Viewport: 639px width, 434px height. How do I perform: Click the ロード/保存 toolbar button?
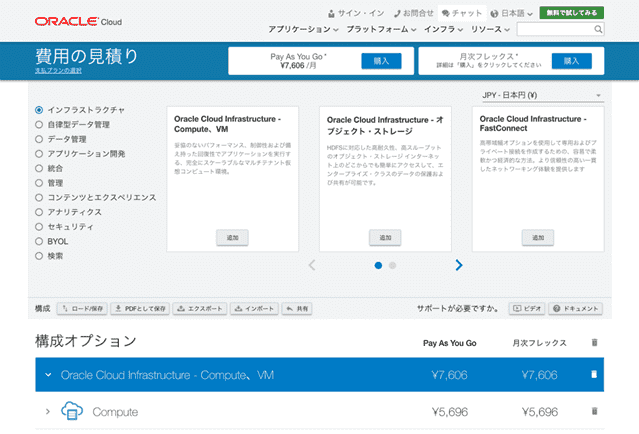pos(82,309)
